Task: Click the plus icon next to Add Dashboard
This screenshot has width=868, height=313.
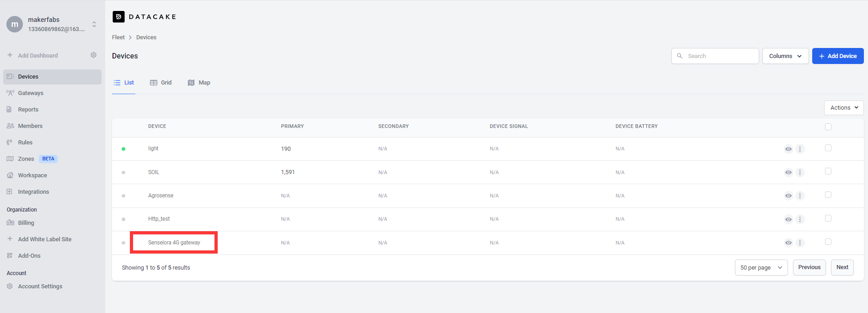Action: [x=10, y=55]
